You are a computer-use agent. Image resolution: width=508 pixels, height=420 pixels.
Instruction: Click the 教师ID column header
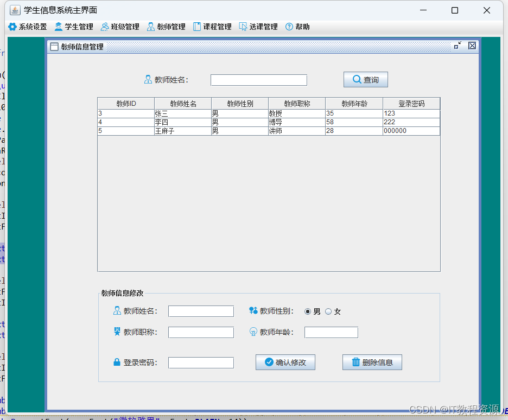click(126, 104)
